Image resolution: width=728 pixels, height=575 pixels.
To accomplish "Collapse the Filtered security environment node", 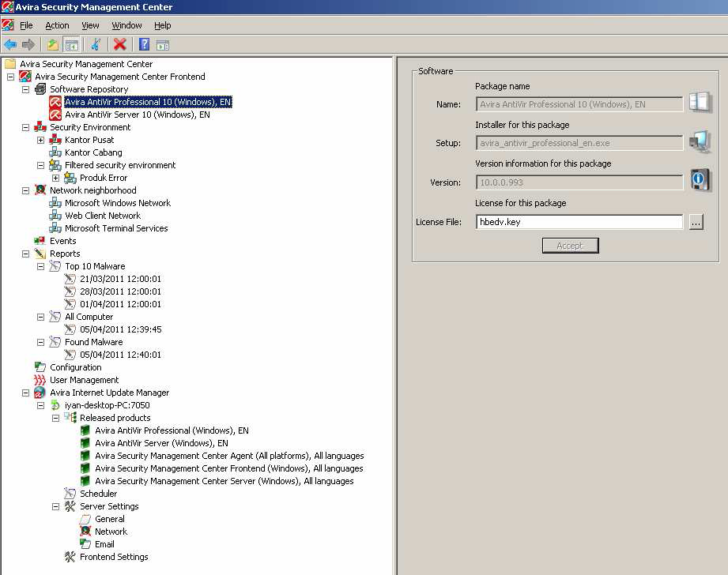I will (41, 165).
